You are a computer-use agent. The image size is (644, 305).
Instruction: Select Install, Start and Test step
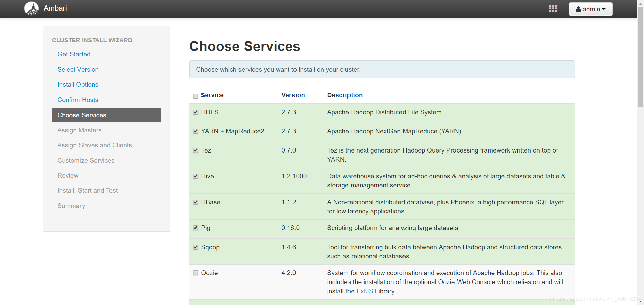click(88, 190)
